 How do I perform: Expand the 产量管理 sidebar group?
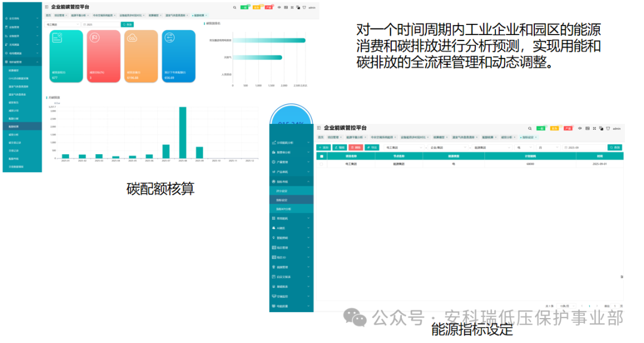291,162
